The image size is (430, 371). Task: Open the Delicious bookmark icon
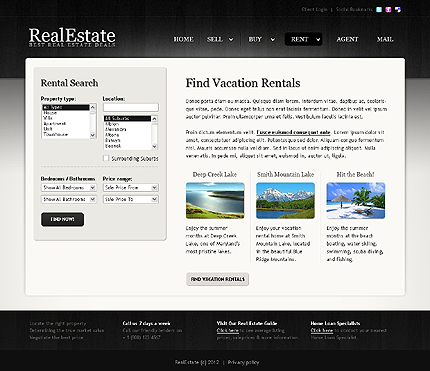click(x=398, y=9)
